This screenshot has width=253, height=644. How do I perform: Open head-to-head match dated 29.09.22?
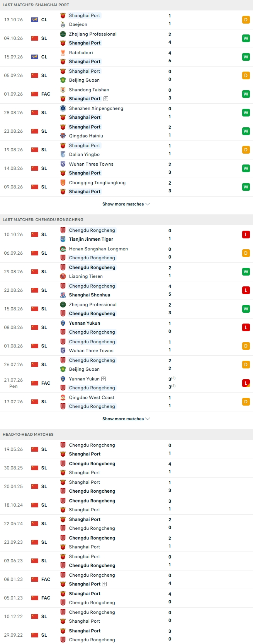pos(126,635)
